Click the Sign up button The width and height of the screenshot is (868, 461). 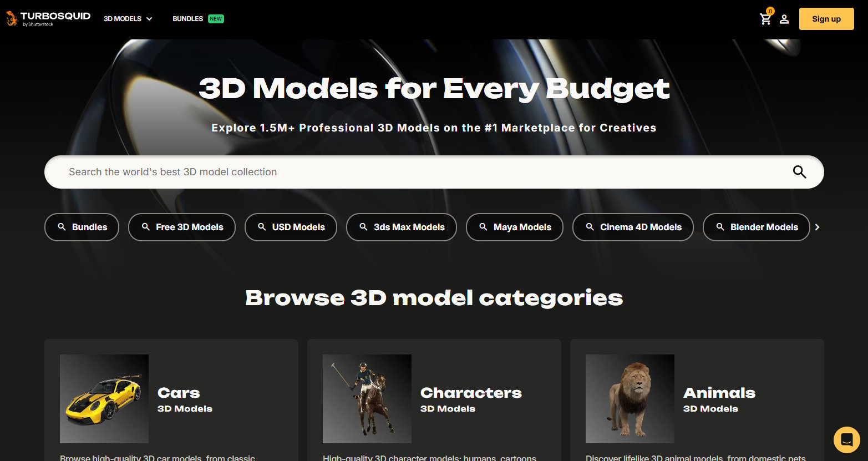tap(826, 19)
